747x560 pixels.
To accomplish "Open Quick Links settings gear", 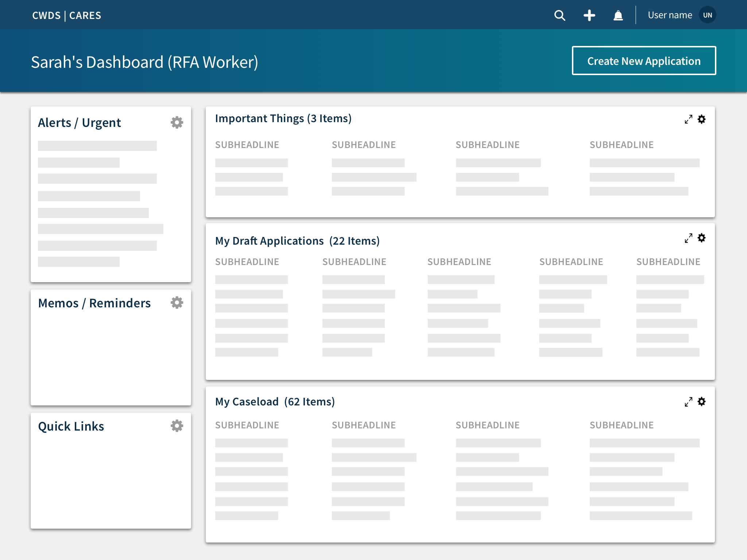I will pos(177,426).
